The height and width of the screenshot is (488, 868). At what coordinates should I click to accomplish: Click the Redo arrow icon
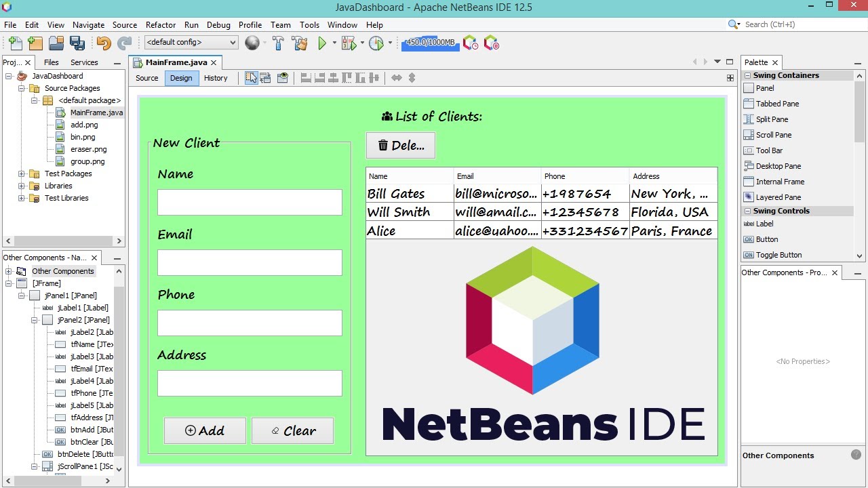(x=124, y=43)
